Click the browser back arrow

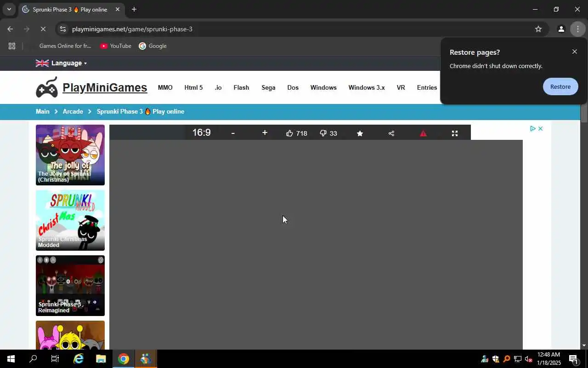click(10, 29)
